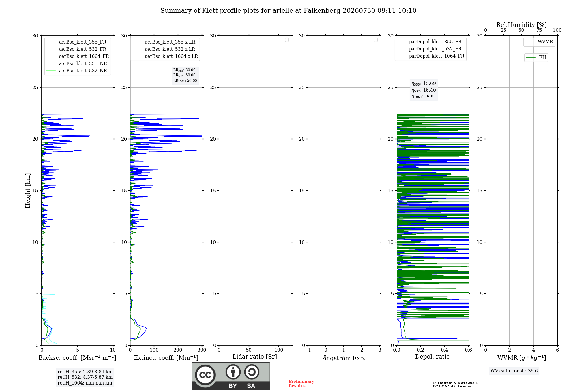Click the Ångström Exp. axis label
The image size is (577, 392).
point(344,358)
